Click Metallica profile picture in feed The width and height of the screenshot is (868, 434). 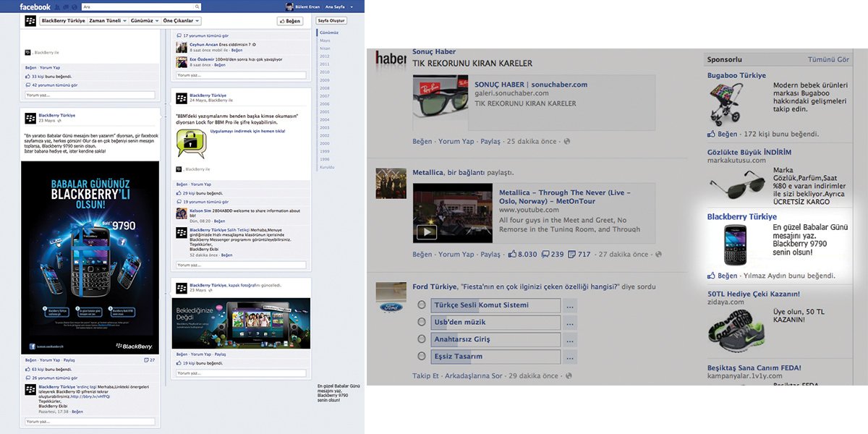[x=391, y=183]
